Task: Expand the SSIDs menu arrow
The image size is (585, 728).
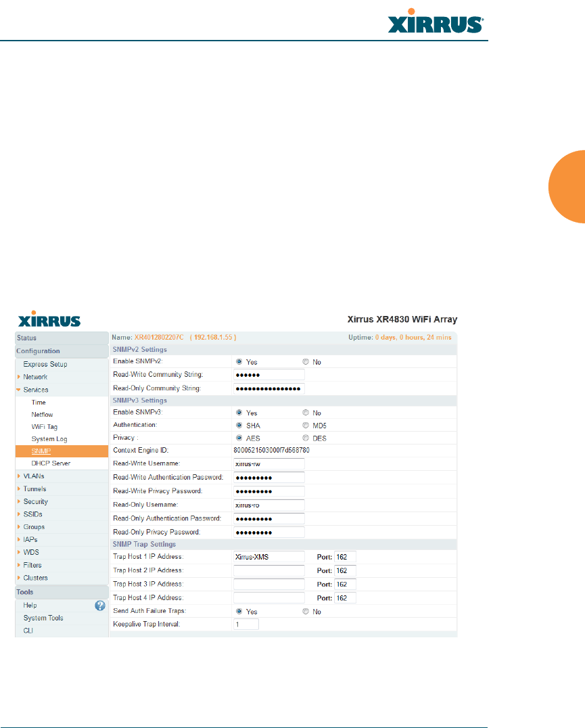Action: (x=18, y=514)
